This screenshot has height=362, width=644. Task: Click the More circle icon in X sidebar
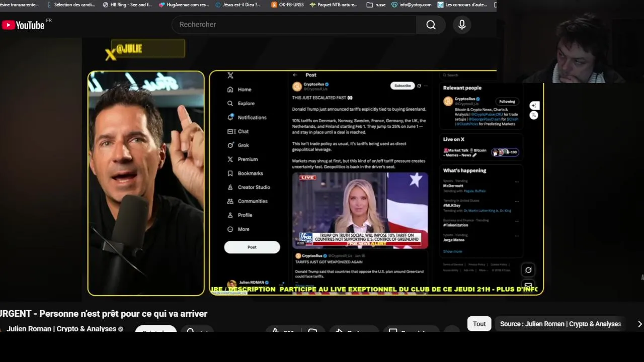230,229
